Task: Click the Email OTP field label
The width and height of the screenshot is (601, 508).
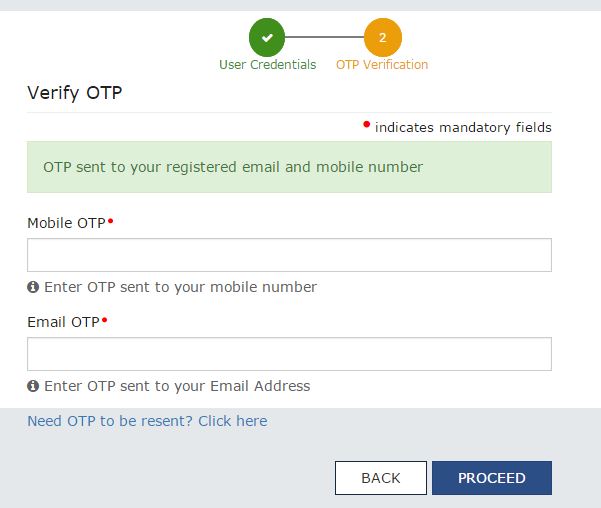Action: [64, 322]
